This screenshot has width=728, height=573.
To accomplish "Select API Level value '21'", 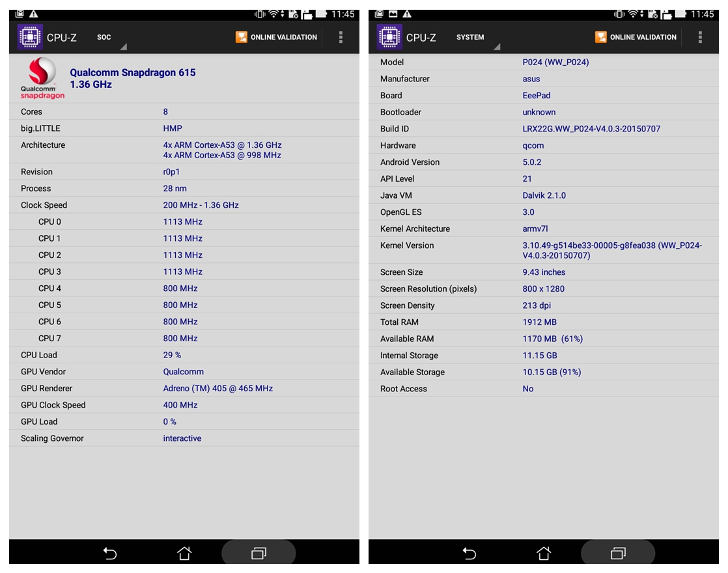I will (527, 179).
